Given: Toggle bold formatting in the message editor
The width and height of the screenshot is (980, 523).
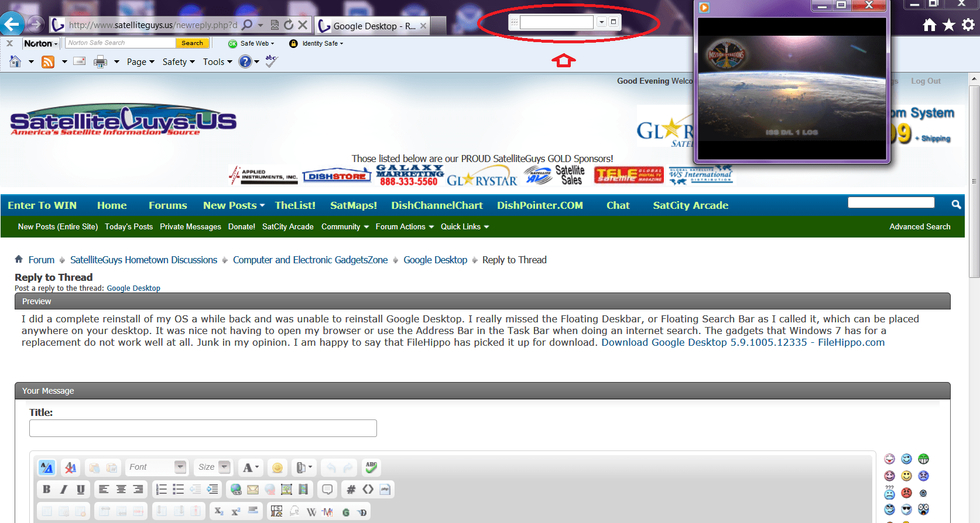Looking at the screenshot, I should point(46,490).
